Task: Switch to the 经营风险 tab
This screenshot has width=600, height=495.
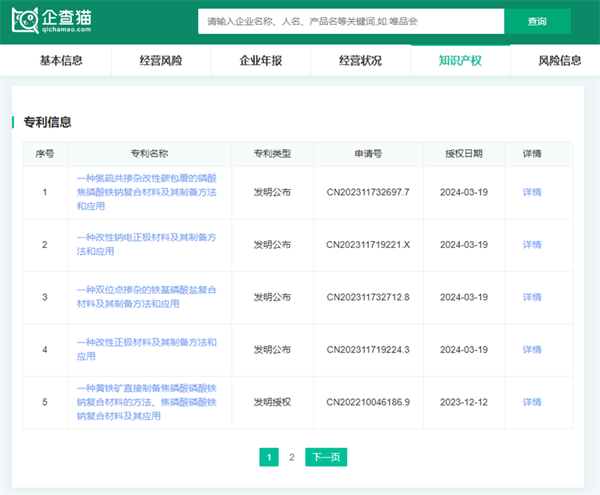Action: coord(161,60)
